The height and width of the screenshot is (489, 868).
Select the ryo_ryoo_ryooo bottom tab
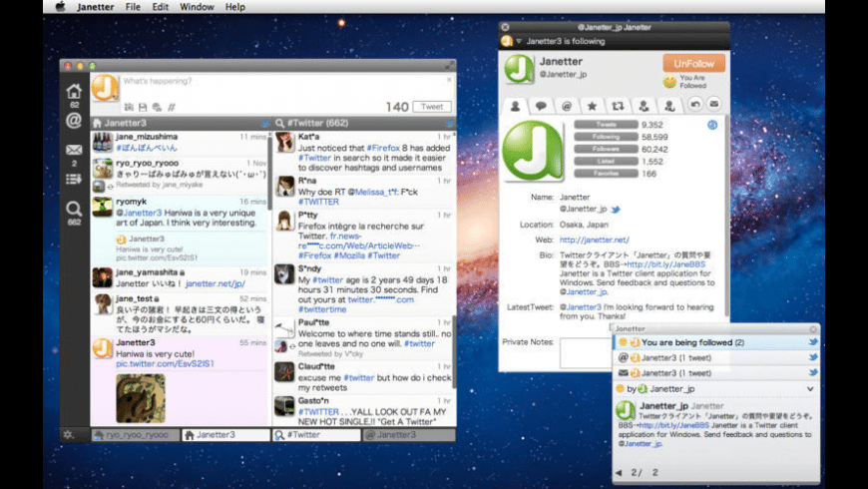coord(136,435)
